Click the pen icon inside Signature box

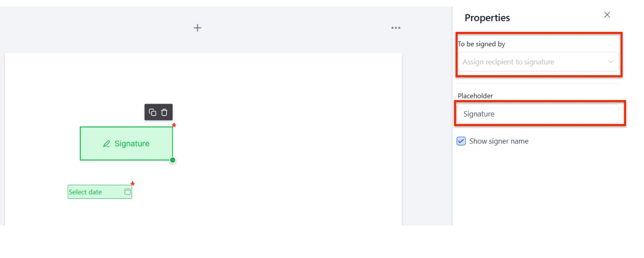[107, 144]
